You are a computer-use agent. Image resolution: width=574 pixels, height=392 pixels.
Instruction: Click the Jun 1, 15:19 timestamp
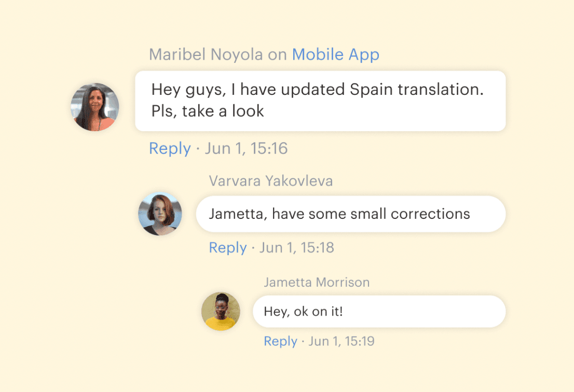tap(341, 341)
